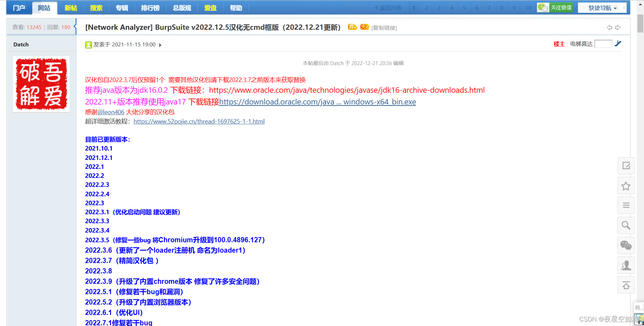Viewport: 644px width, 326px height.
Task: Click the page scrollbar thumb
Action: coord(641,23)
